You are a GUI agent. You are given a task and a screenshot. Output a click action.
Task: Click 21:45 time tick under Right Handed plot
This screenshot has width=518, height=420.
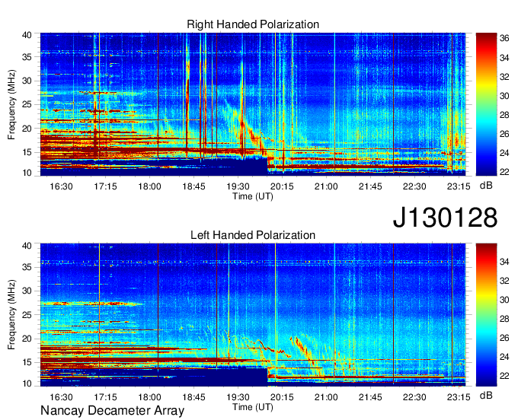370,186
